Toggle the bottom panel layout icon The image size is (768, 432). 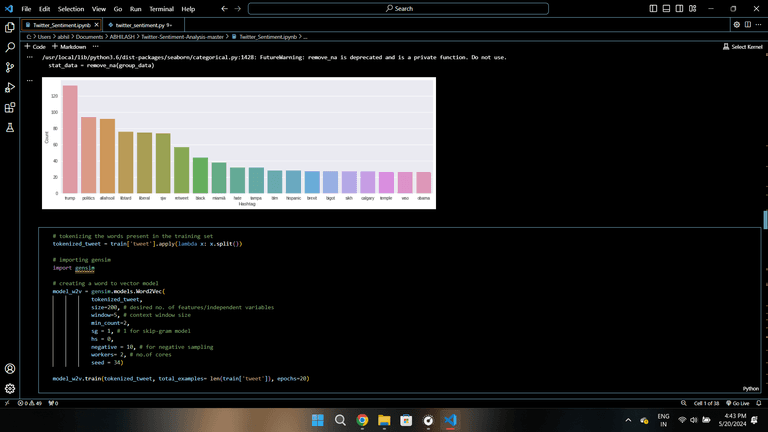coord(666,8)
